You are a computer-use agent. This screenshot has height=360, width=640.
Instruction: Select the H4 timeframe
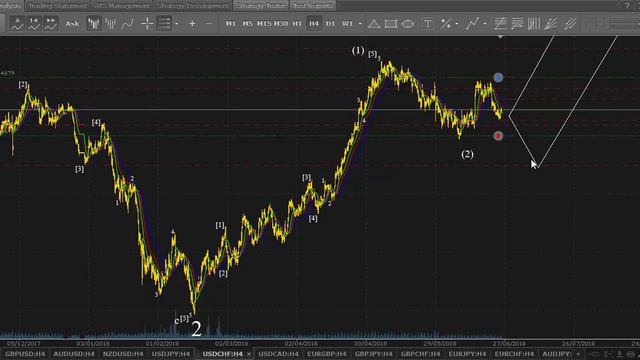pos(314,24)
